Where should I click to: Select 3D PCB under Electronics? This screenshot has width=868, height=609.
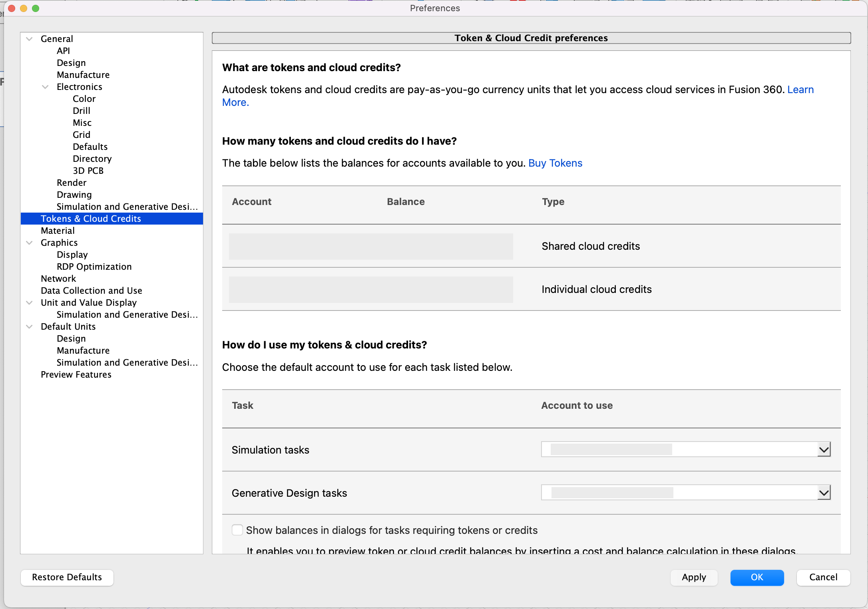click(x=88, y=171)
